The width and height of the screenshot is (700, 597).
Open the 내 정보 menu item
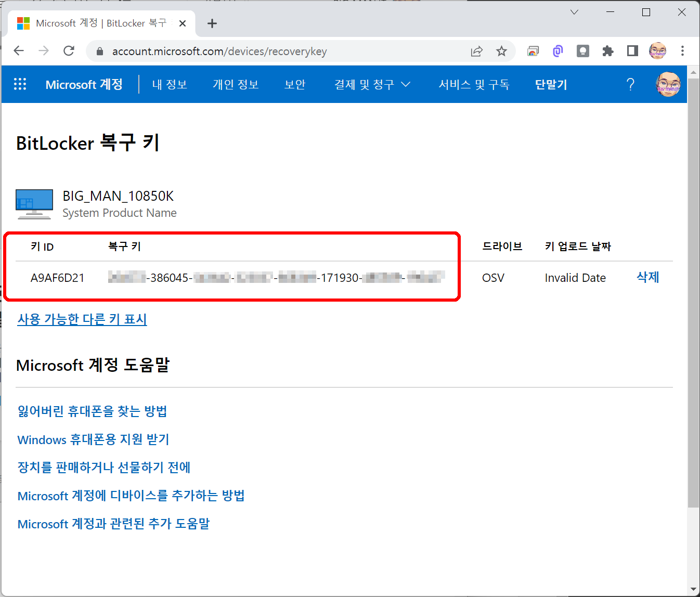click(170, 84)
